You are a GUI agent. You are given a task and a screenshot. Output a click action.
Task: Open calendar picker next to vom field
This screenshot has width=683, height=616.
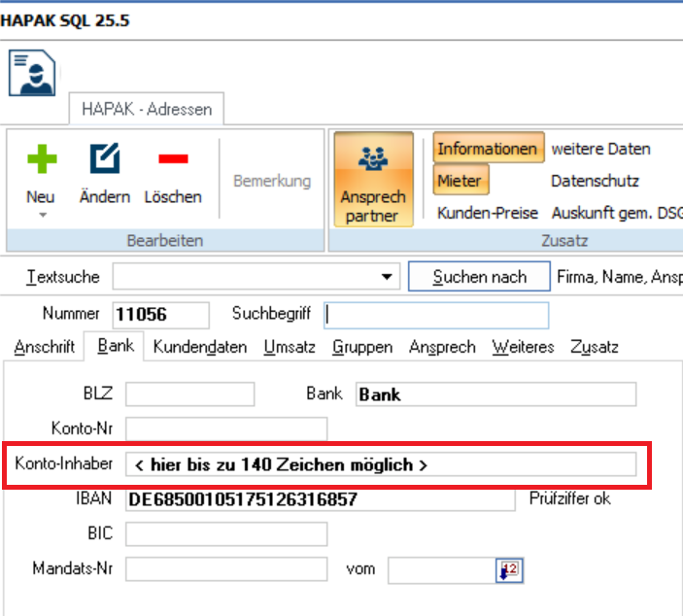(507, 570)
